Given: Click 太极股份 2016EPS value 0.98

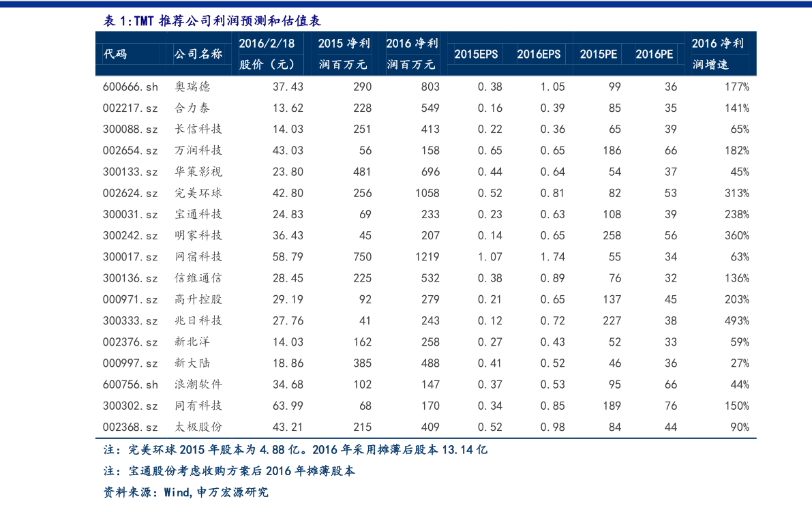Looking at the screenshot, I should pos(552,427).
